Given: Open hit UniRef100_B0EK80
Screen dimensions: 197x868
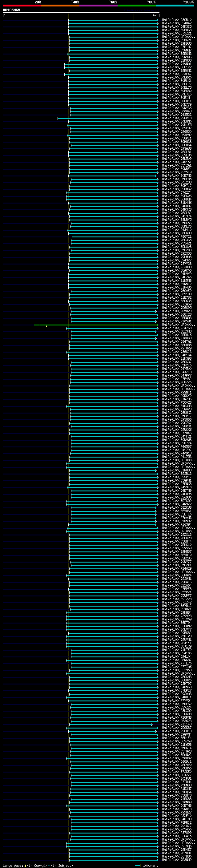Looking at the screenshot, I should click(177, 91).
